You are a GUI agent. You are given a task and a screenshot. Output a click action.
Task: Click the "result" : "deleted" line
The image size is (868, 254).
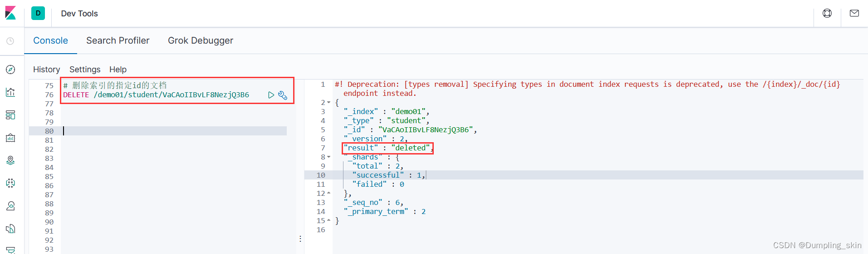click(388, 148)
